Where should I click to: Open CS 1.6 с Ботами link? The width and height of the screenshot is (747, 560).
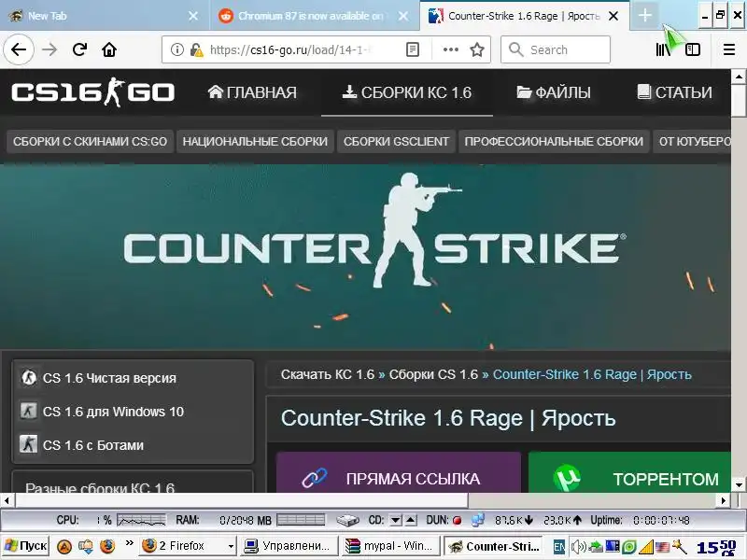point(93,445)
